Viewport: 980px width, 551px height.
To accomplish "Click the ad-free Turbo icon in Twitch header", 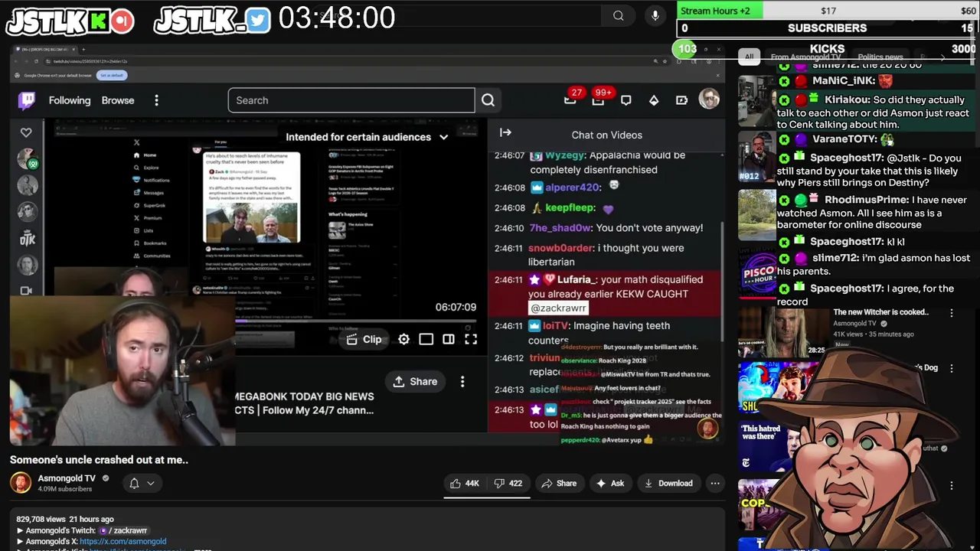I will [681, 100].
